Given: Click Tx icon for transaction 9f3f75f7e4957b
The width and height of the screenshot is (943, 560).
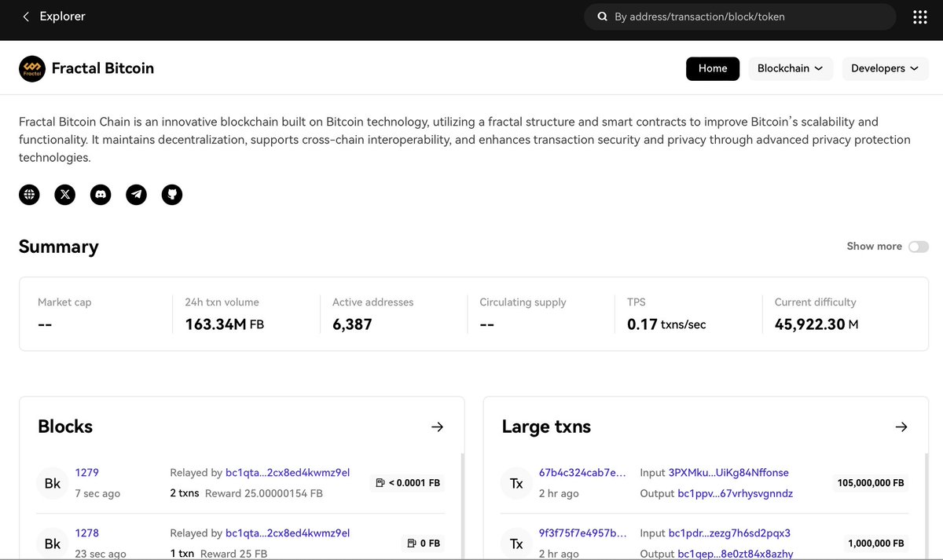Looking at the screenshot, I should coord(516,544).
